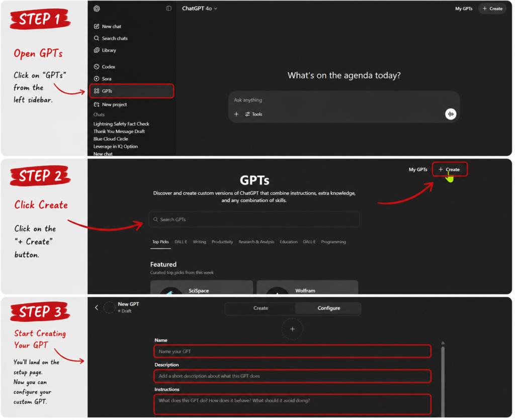Select the Writing tab

click(199, 242)
